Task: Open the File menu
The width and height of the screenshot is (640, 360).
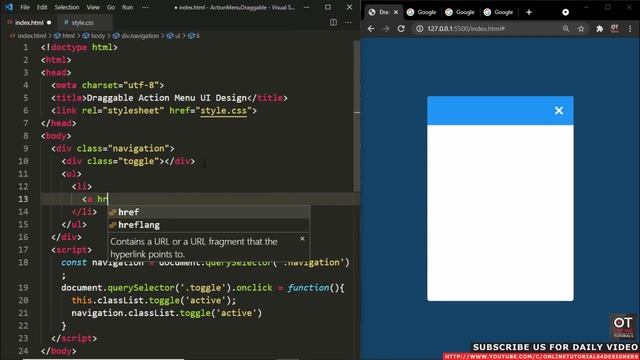Action: (25, 7)
